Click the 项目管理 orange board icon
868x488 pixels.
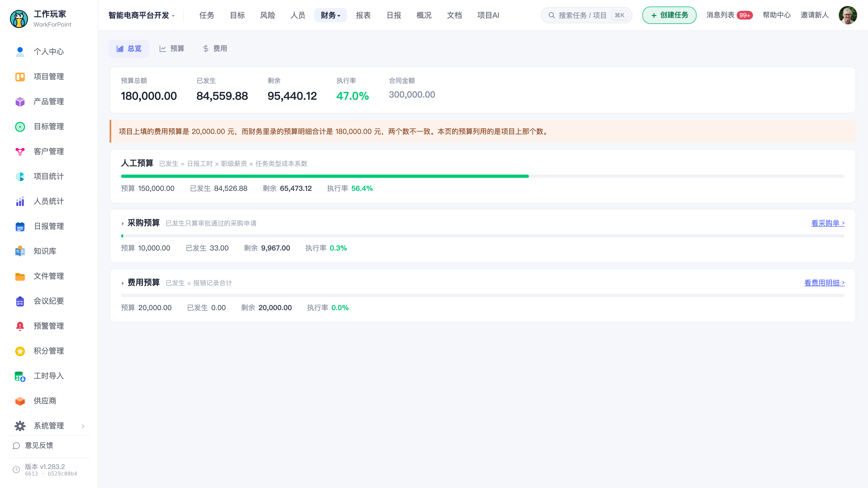(x=20, y=77)
